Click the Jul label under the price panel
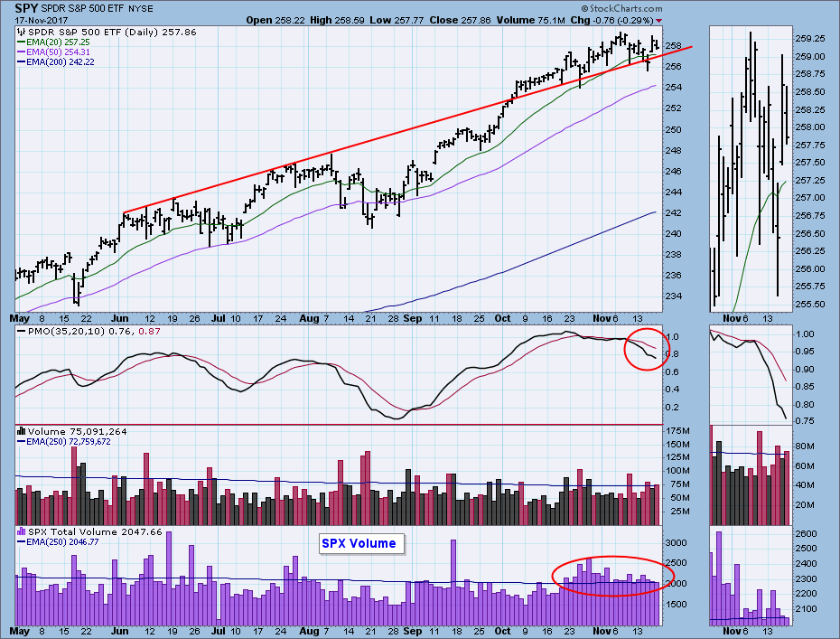The image size is (840, 639). (219, 318)
